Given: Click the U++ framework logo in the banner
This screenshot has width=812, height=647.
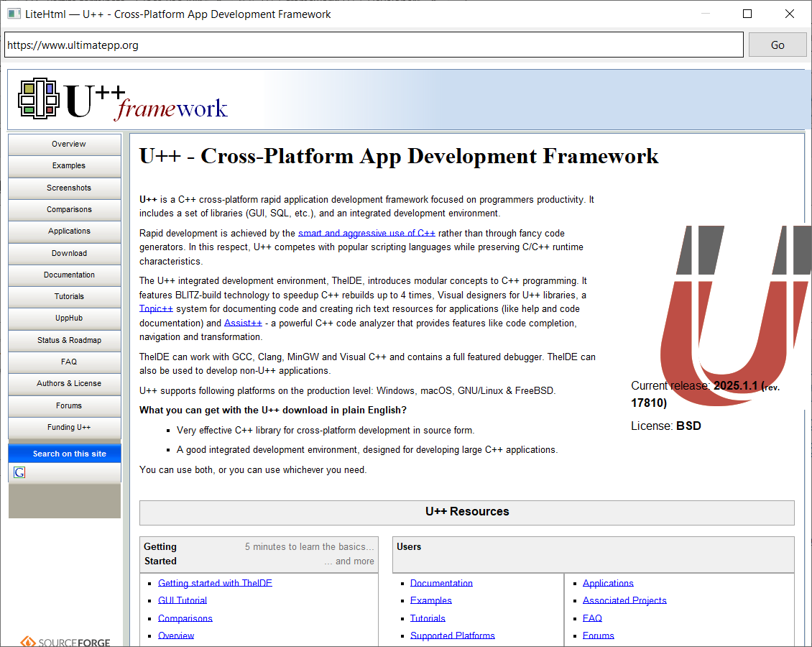Looking at the screenshot, I should 123,99.
